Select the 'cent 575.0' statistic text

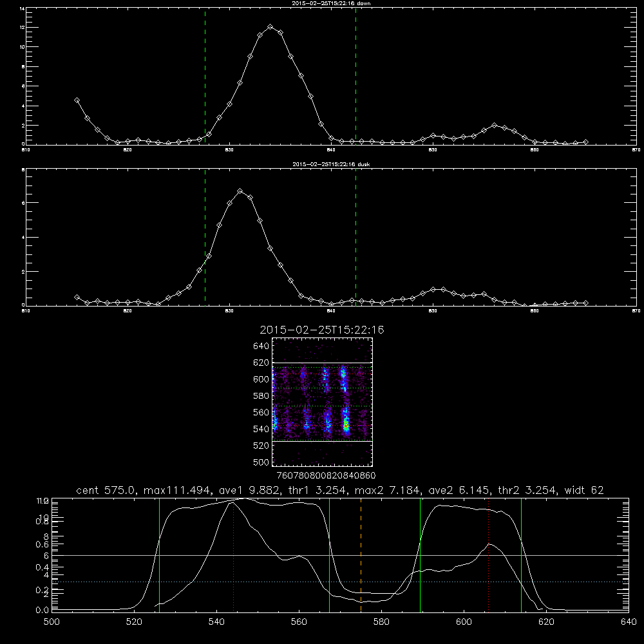point(106,490)
